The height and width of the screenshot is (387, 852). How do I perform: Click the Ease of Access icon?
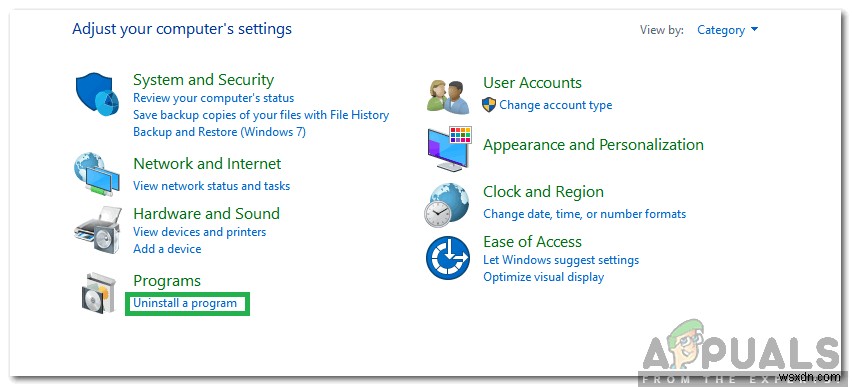point(448,258)
